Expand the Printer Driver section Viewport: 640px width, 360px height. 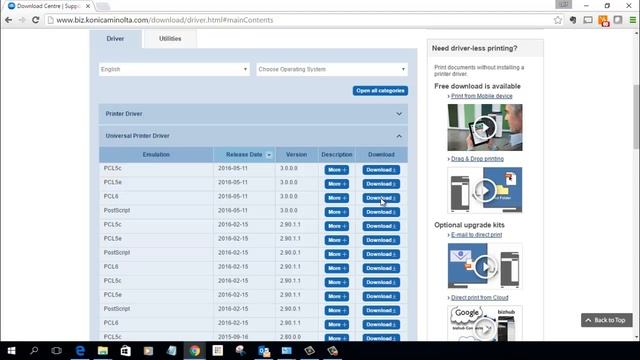pyautogui.click(x=253, y=114)
